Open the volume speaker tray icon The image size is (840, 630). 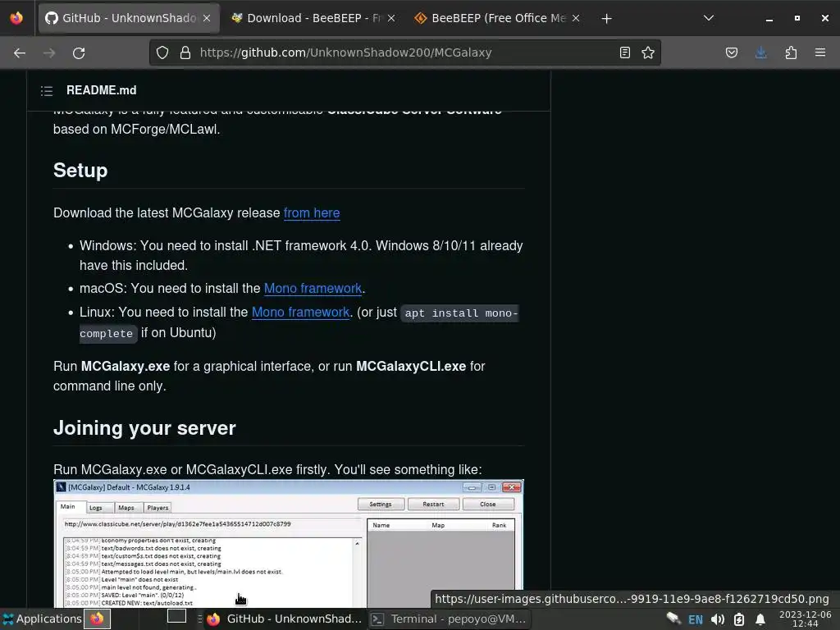718,619
